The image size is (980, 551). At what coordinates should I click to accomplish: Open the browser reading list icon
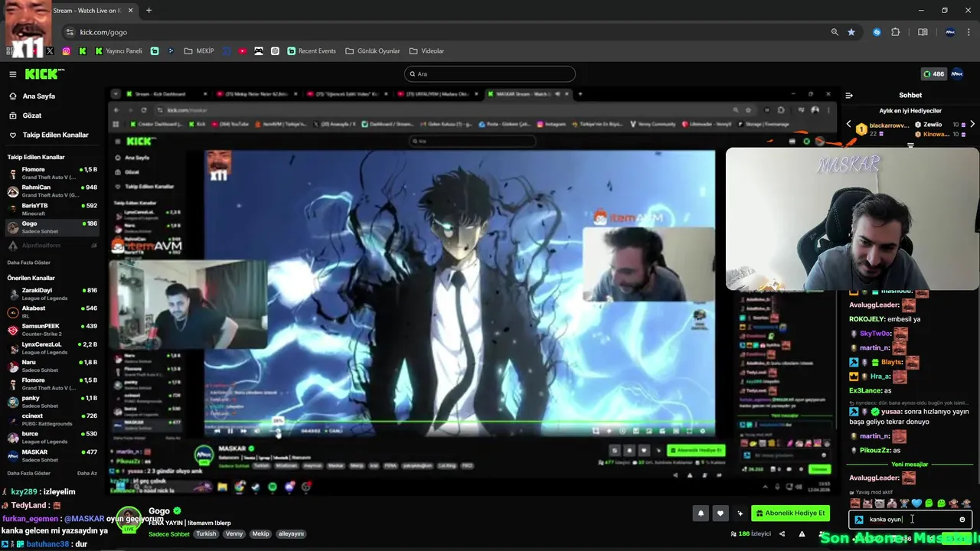coord(923,32)
